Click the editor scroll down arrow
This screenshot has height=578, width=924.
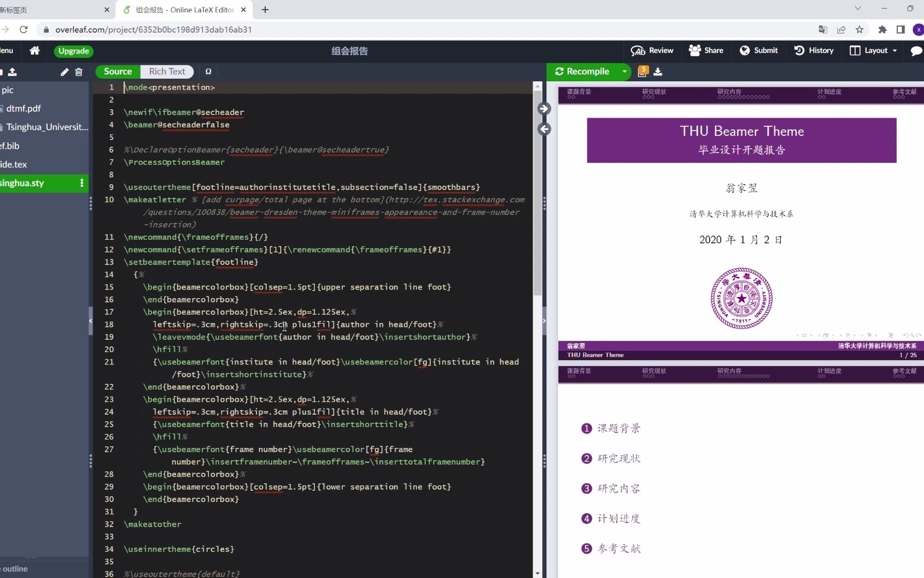(x=537, y=573)
